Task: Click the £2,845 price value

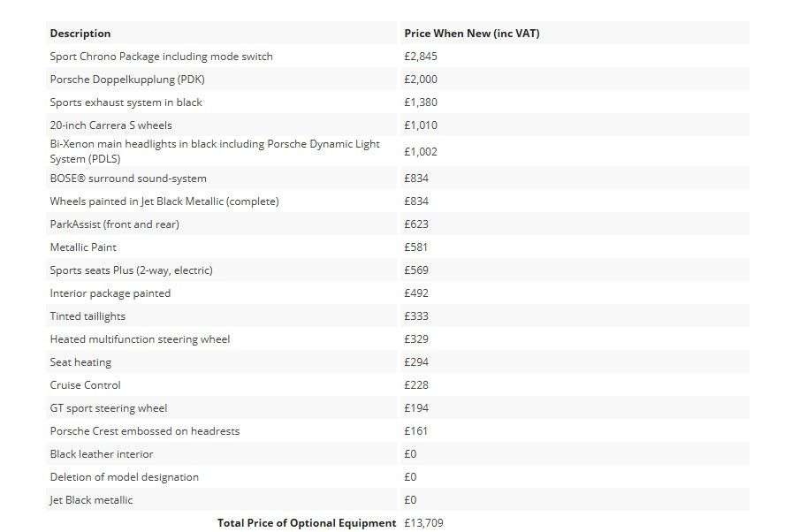Action: click(420, 57)
